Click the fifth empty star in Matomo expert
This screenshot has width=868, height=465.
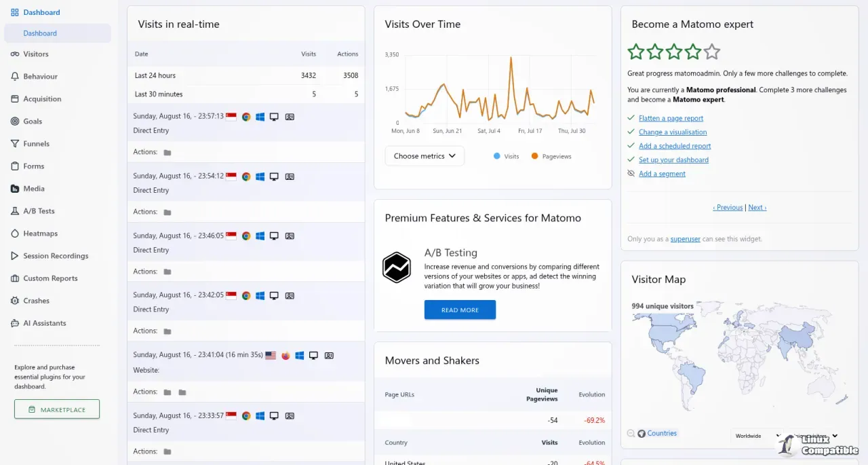[x=712, y=52]
